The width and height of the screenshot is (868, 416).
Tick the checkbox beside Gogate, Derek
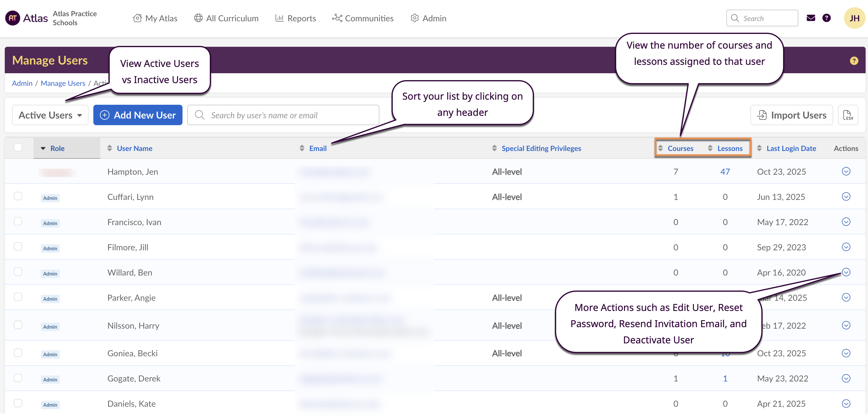18,378
